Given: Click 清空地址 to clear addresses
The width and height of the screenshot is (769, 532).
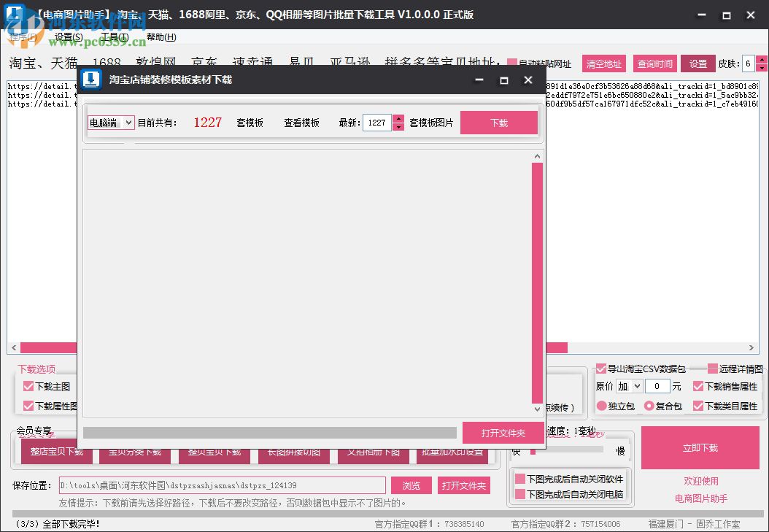Looking at the screenshot, I should click(603, 63).
